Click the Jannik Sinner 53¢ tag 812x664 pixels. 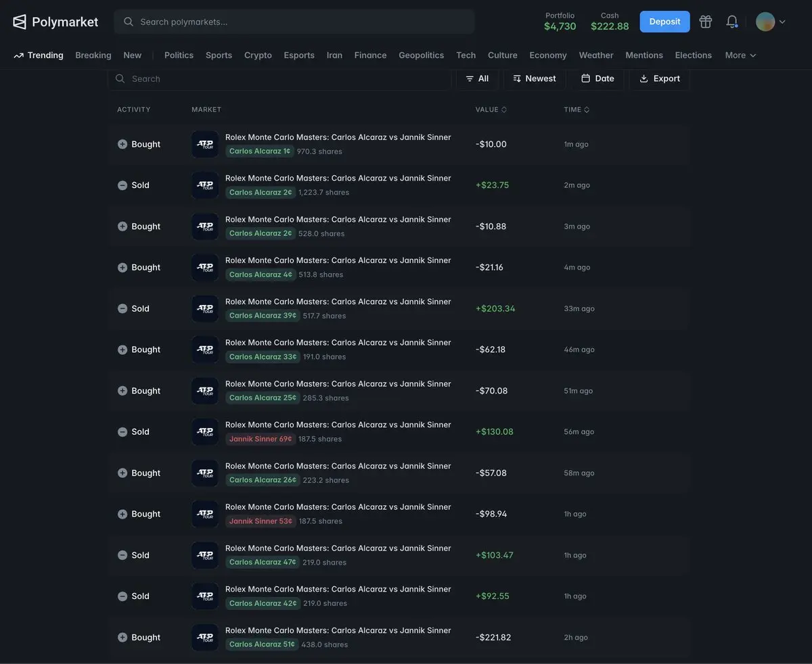tap(261, 521)
